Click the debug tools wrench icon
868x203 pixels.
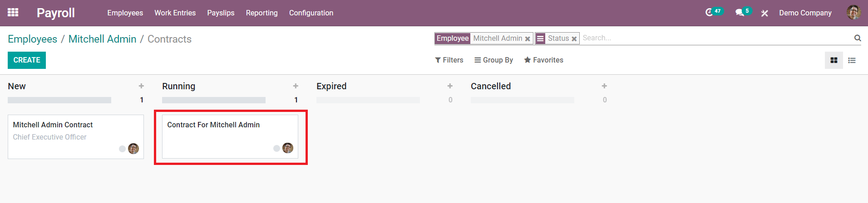[x=764, y=13]
